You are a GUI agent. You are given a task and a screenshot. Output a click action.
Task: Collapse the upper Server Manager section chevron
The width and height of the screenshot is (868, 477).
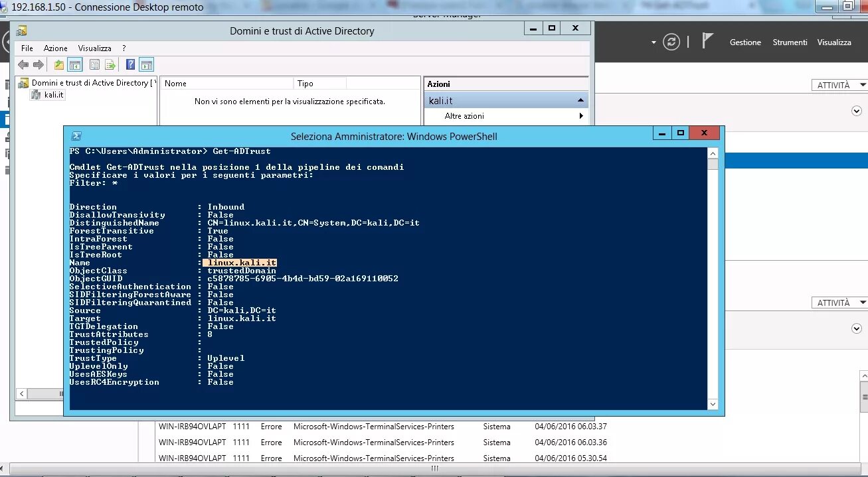click(857, 111)
